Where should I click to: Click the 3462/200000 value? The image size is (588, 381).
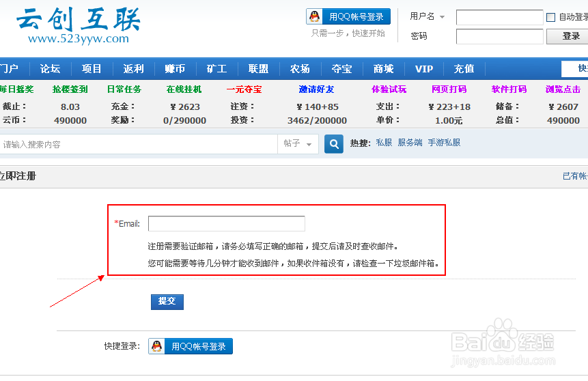(317, 120)
